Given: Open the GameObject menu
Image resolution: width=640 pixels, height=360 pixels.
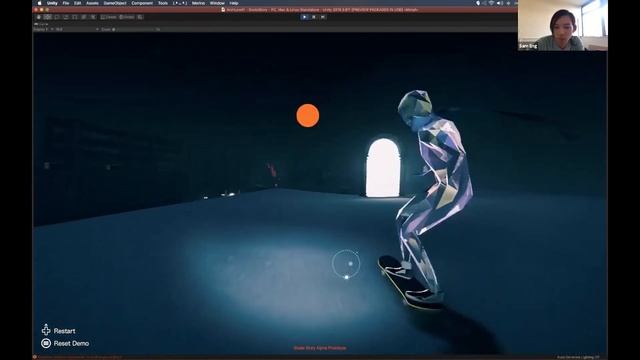Looking at the screenshot, I should pyautogui.click(x=115, y=3).
